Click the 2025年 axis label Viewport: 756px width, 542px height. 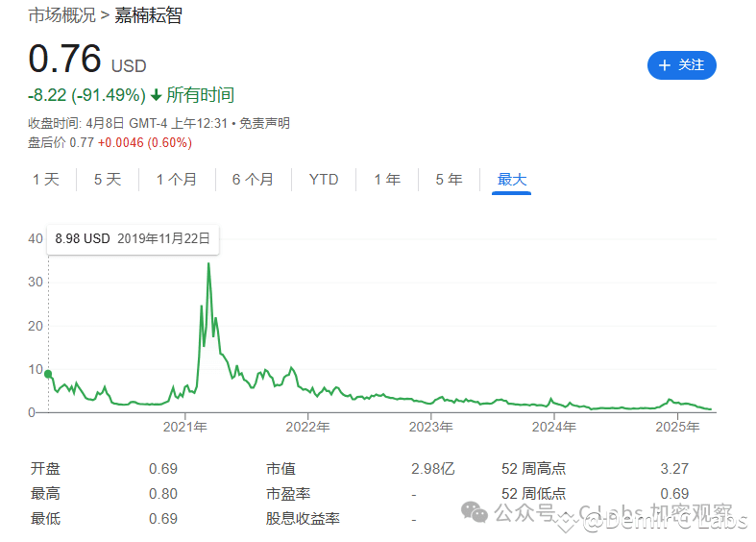[677, 427]
